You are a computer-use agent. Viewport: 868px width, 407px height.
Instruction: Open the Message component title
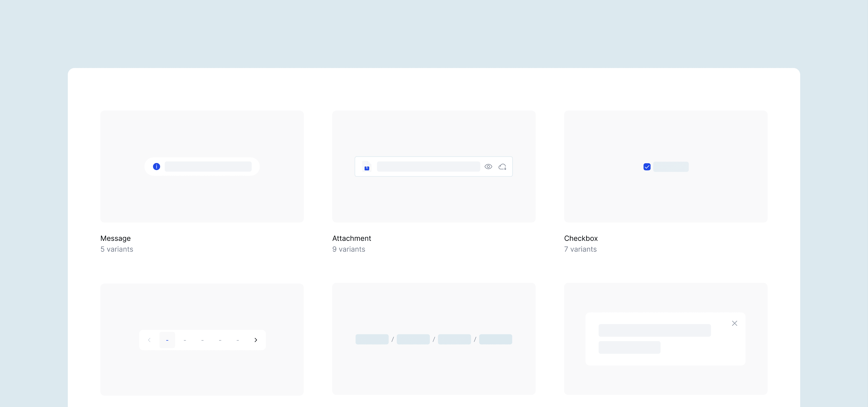click(x=115, y=238)
